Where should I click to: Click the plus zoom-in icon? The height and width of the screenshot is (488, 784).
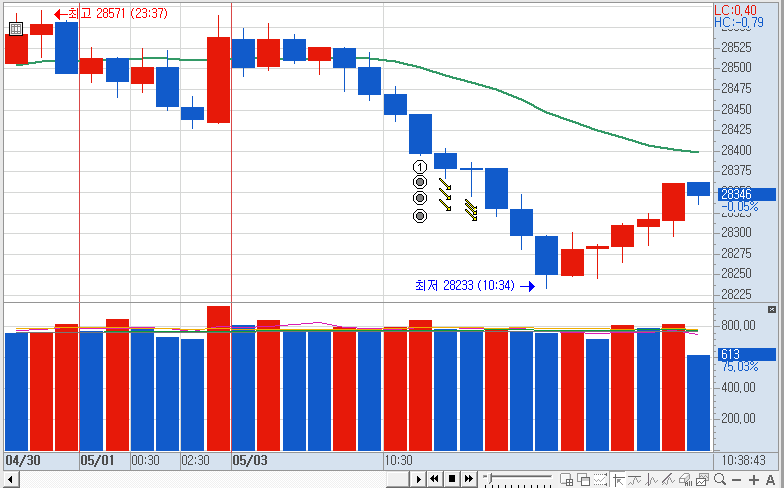pyautogui.click(x=754, y=480)
